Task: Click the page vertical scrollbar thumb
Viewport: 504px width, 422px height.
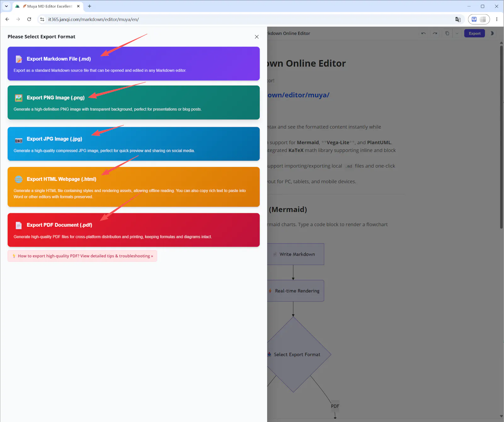Action: point(501,137)
